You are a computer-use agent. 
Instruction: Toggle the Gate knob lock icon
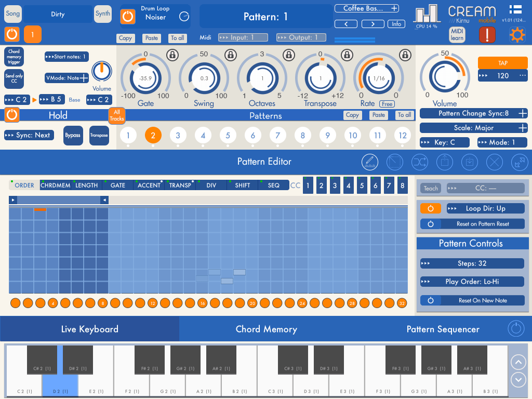[172, 55]
